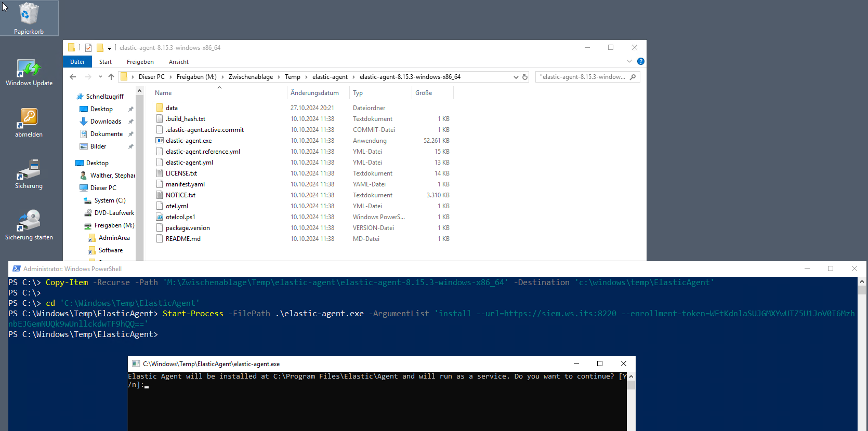868x431 pixels.
Task: Select the otel.yml file
Action: pos(177,206)
